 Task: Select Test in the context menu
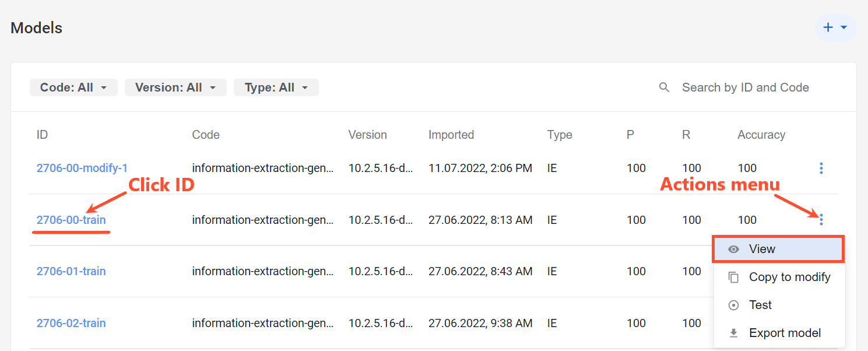pos(779,305)
